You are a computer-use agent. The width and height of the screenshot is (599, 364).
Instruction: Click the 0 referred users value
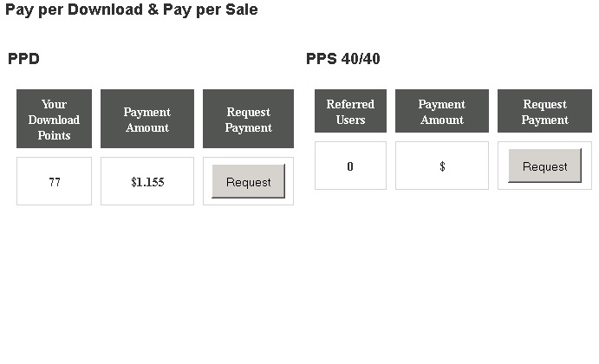click(x=350, y=166)
